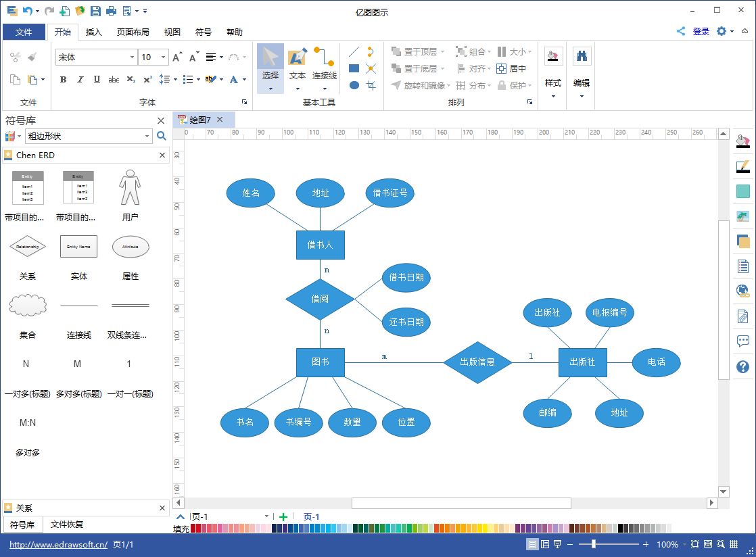756x557 pixels.
Task: Click the search icon in symbol library
Action: tap(162, 137)
